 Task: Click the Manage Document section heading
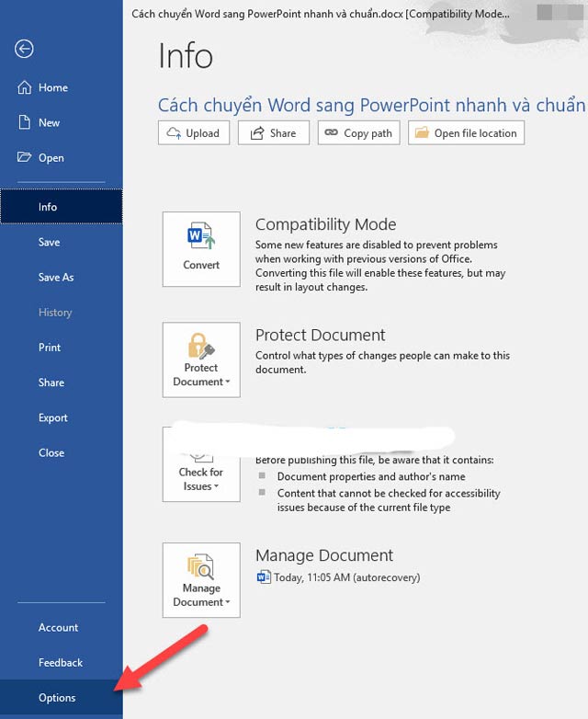point(324,555)
